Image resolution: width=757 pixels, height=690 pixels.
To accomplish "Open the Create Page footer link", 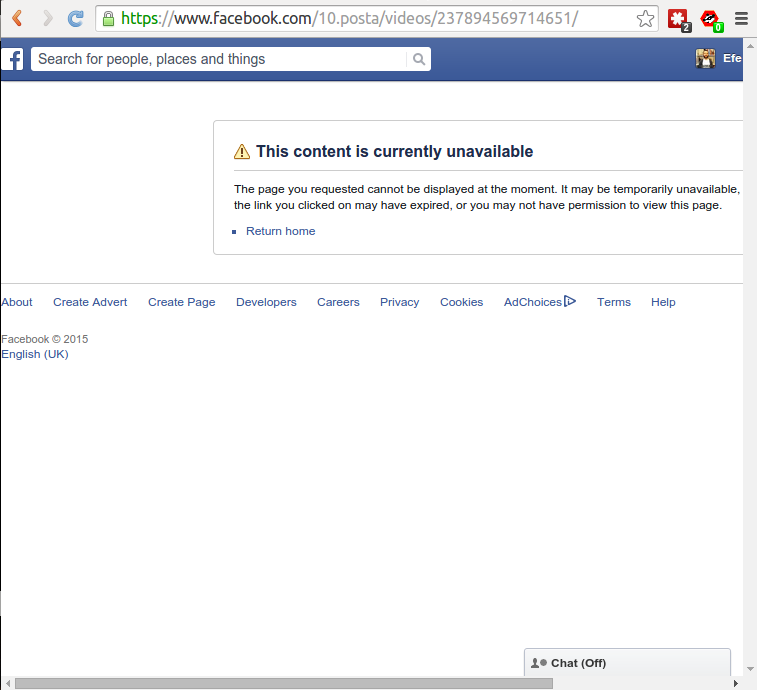I will 182,302.
